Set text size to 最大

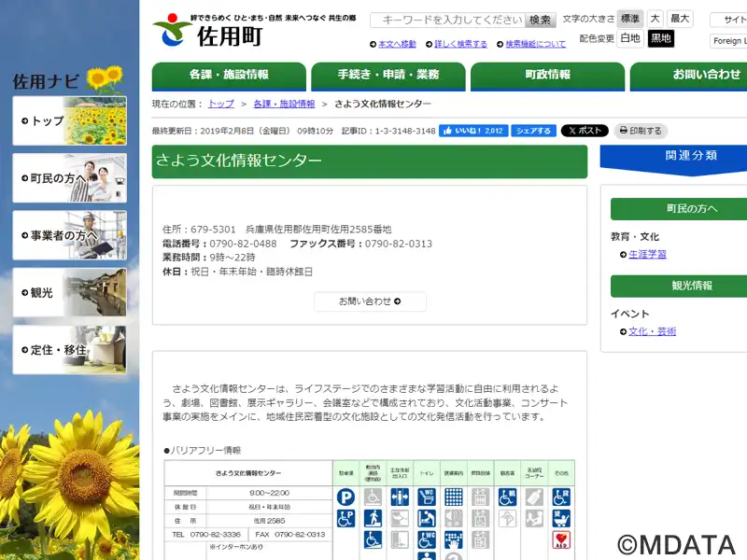[680, 19]
